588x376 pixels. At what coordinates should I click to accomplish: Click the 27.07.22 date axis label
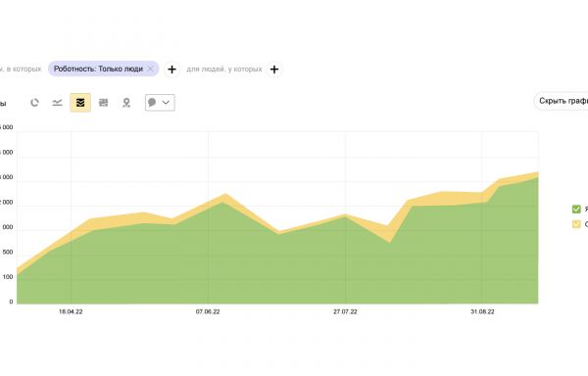pyautogui.click(x=345, y=311)
